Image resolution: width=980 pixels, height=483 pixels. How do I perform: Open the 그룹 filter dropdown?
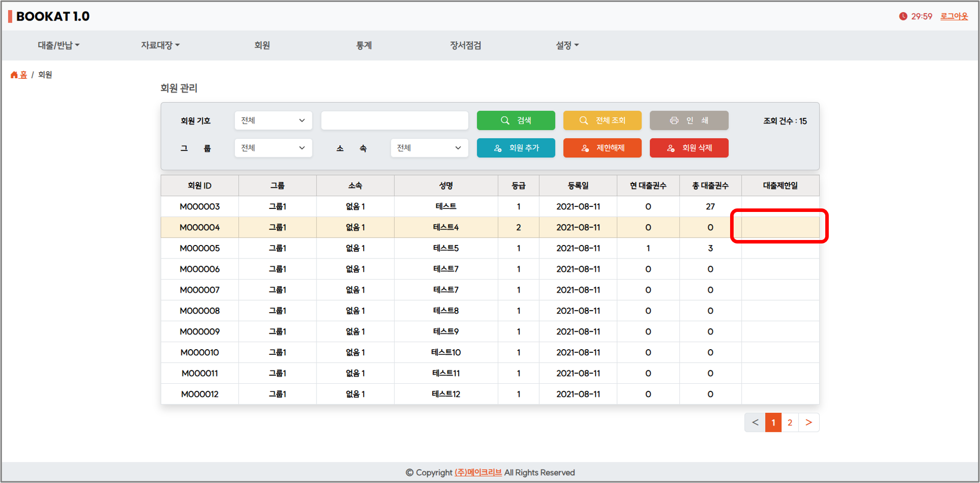[273, 148]
